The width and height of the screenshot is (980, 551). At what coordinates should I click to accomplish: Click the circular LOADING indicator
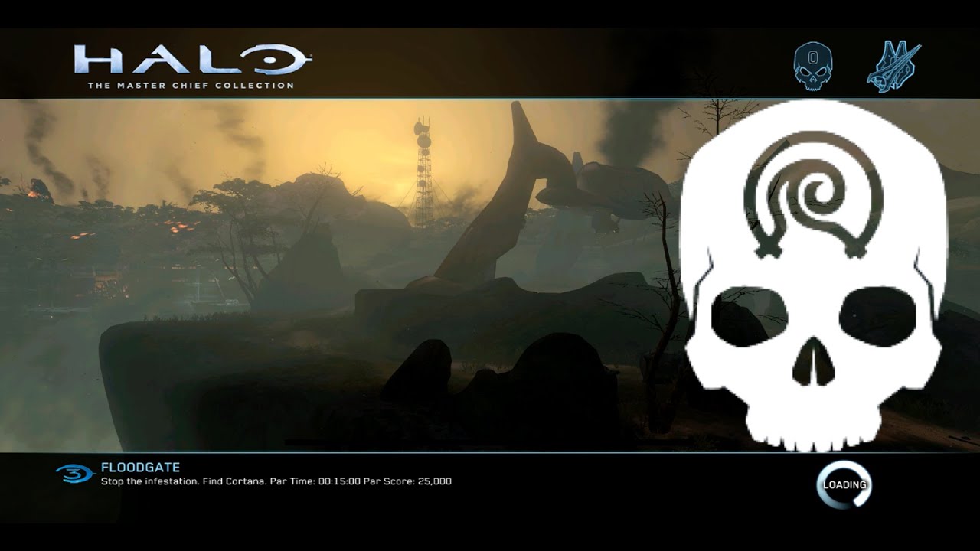click(x=844, y=484)
